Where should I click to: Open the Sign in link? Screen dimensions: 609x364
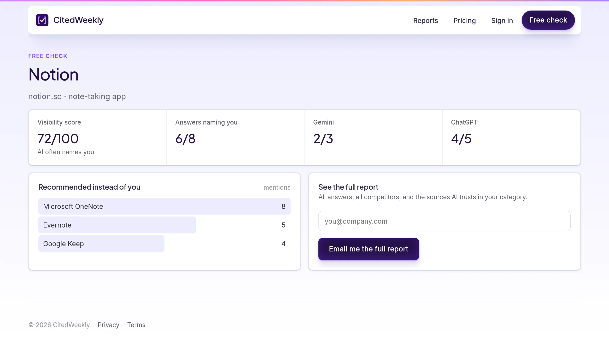click(502, 21)
